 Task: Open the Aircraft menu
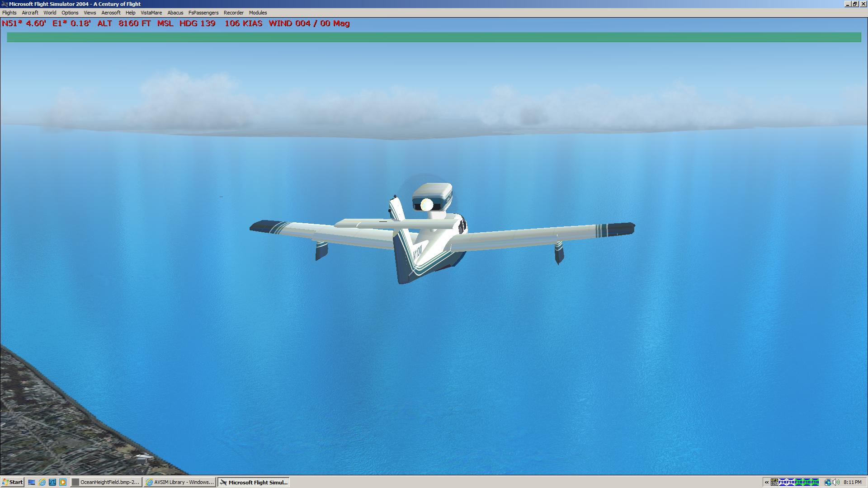[30, 13]
